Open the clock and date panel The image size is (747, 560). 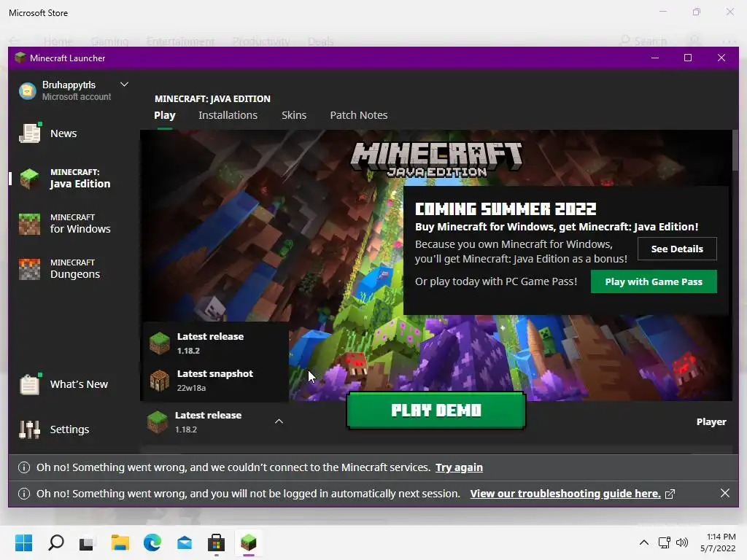[x=718, y=542]
